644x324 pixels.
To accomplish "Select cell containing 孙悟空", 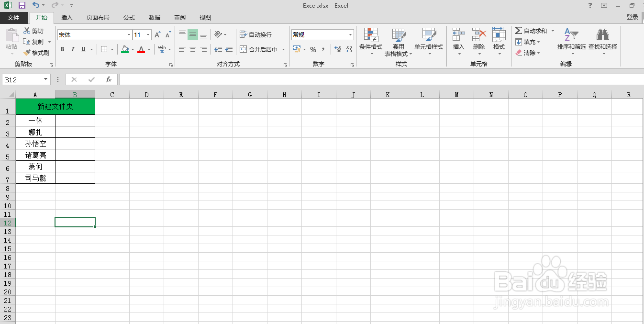I will click(35, 144).
